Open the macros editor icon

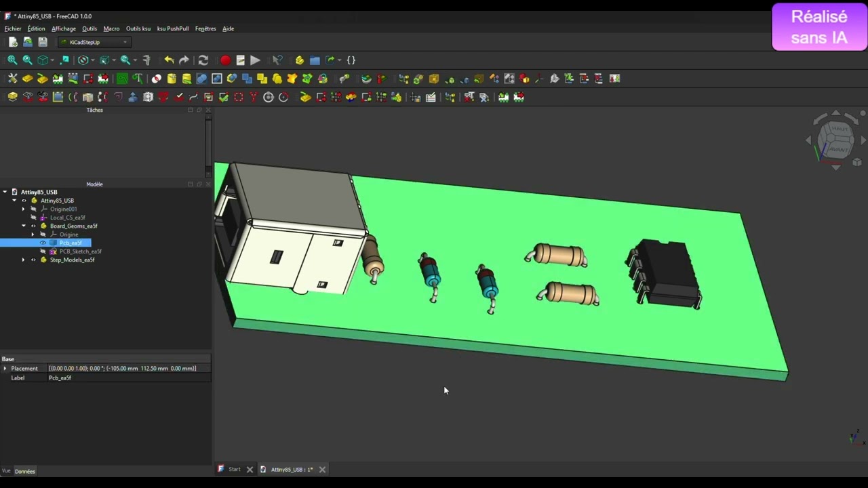[240, 60]
